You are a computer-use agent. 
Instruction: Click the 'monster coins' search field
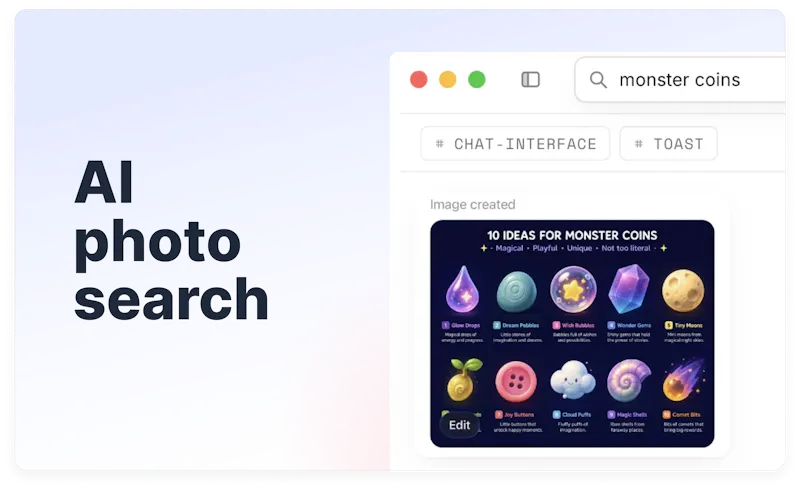680,80
